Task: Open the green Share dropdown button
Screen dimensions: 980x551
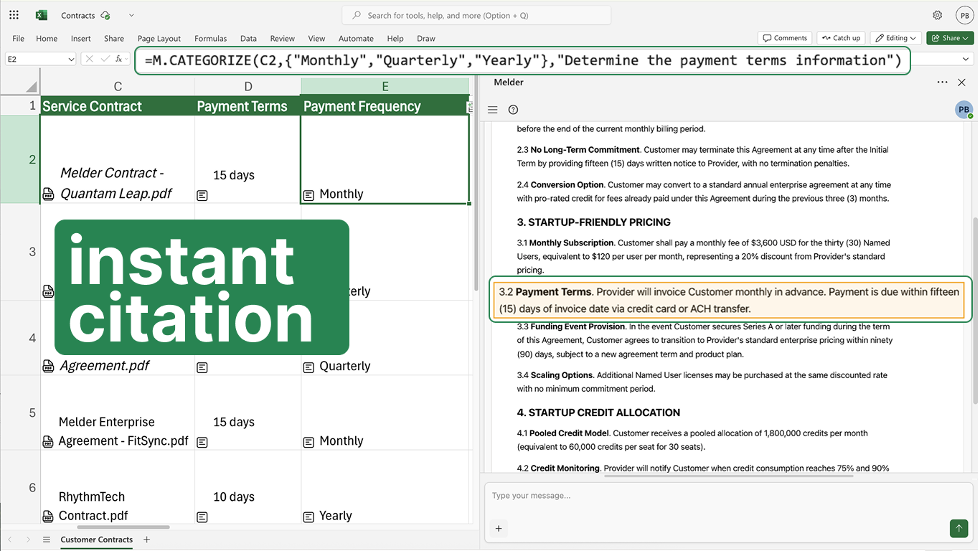Action: click(x=950, y=38)
